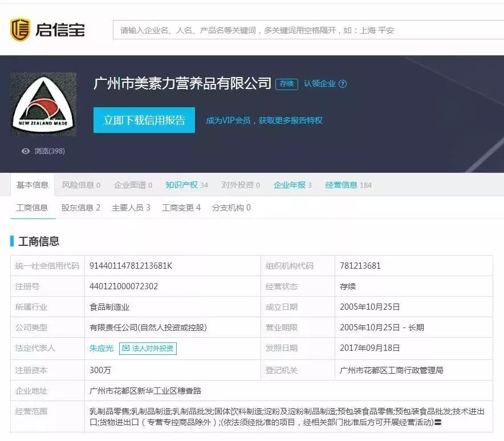Focus the company keyword search field
This screenshot has width=504, height=441.
click(308, 30)
